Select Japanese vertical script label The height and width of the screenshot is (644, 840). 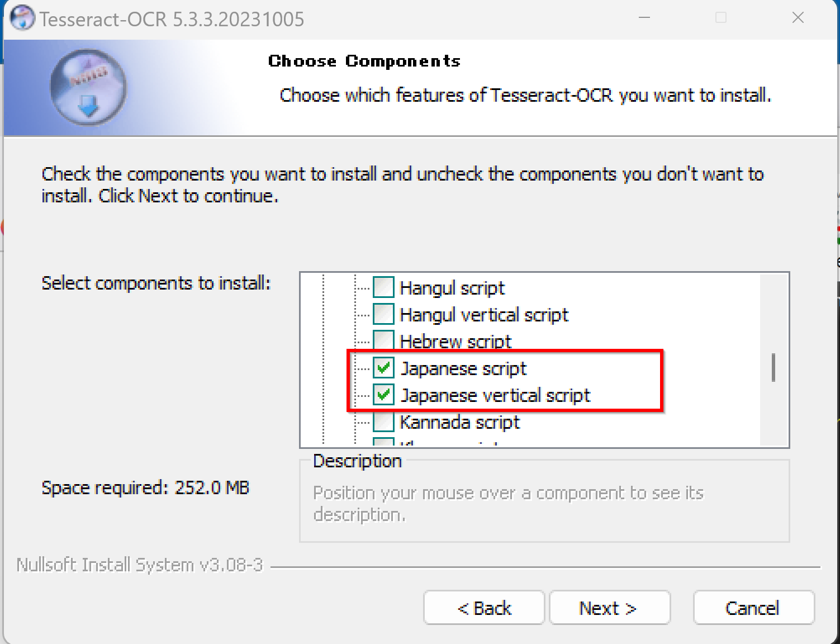pyautogui.click(x=495, y=395)
